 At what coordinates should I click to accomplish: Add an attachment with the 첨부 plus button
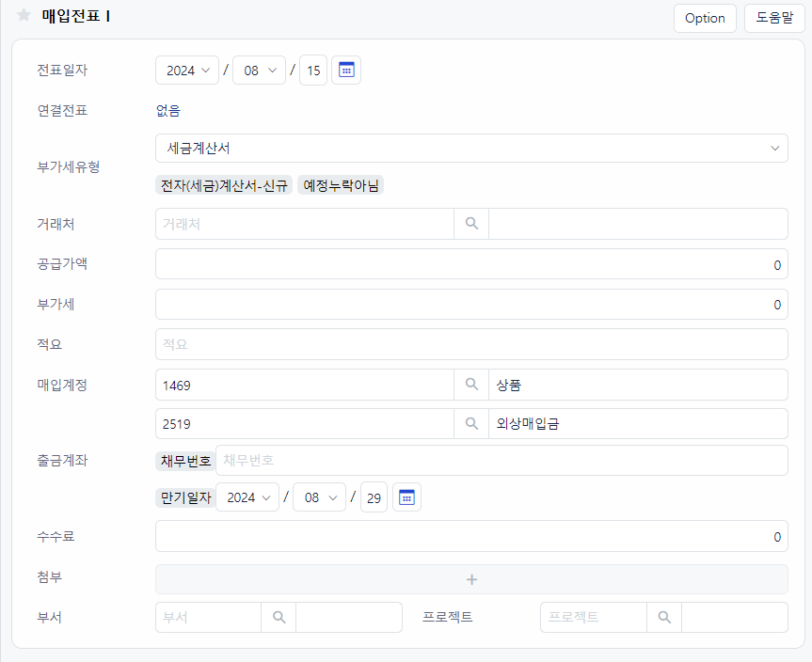(471, 579)
